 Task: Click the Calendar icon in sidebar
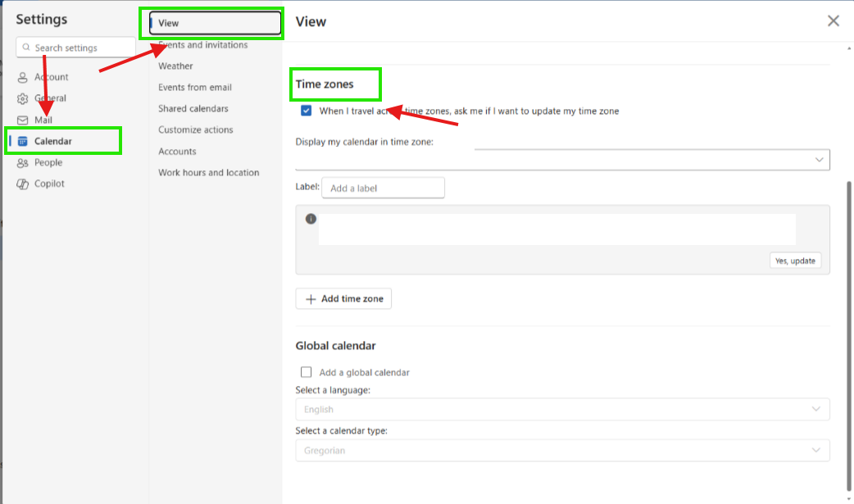(22, 141)
